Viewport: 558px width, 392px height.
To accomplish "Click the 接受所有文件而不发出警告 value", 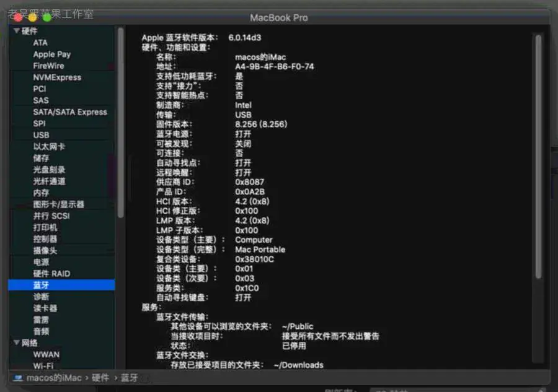I will [x=330, y=336].
